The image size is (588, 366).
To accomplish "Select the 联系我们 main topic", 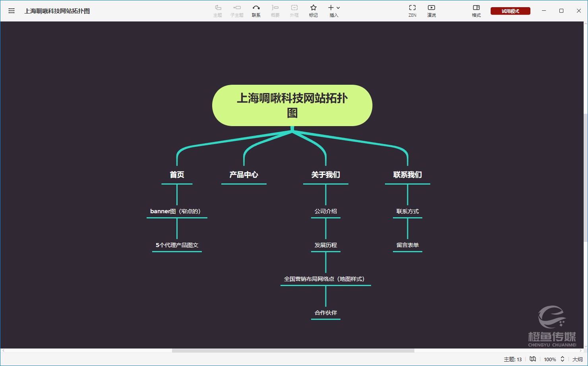I will pyautogui.click(x=408, y=175).
